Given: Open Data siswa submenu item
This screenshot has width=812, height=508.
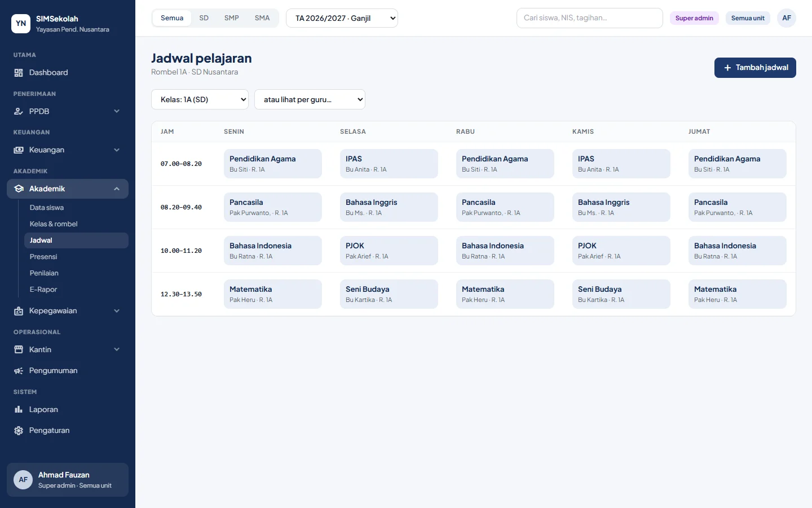Looking at the screenshot, I should tap(77, 208).
